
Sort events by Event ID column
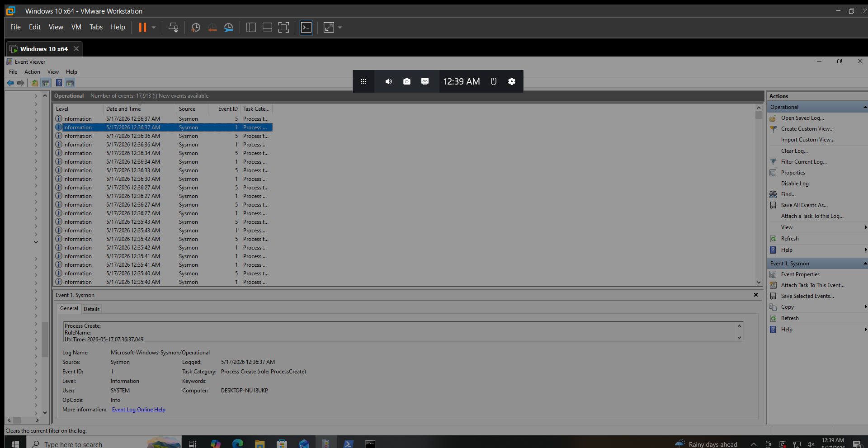(x=224, y=109)
